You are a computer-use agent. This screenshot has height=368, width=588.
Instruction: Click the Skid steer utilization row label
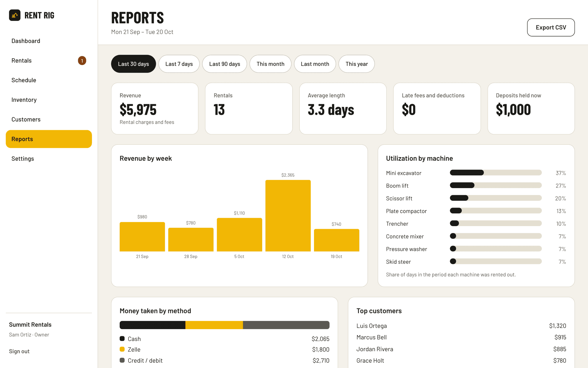(398, 262)
